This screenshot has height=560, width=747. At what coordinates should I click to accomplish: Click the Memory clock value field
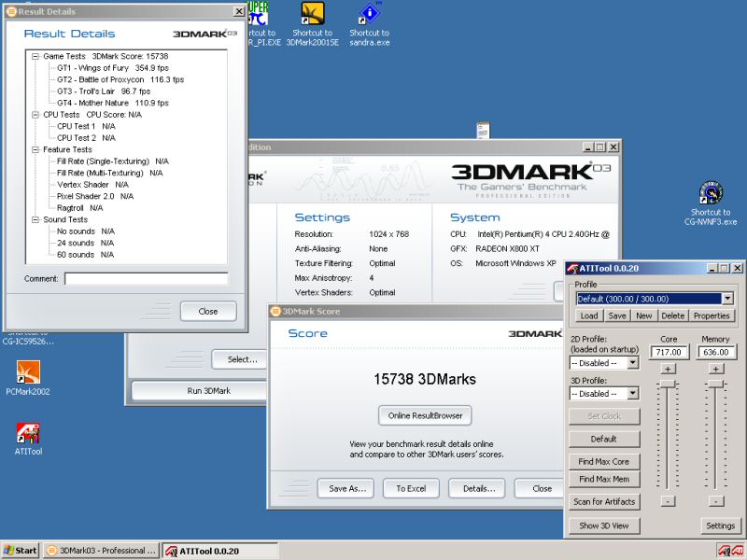pos(716,353)
